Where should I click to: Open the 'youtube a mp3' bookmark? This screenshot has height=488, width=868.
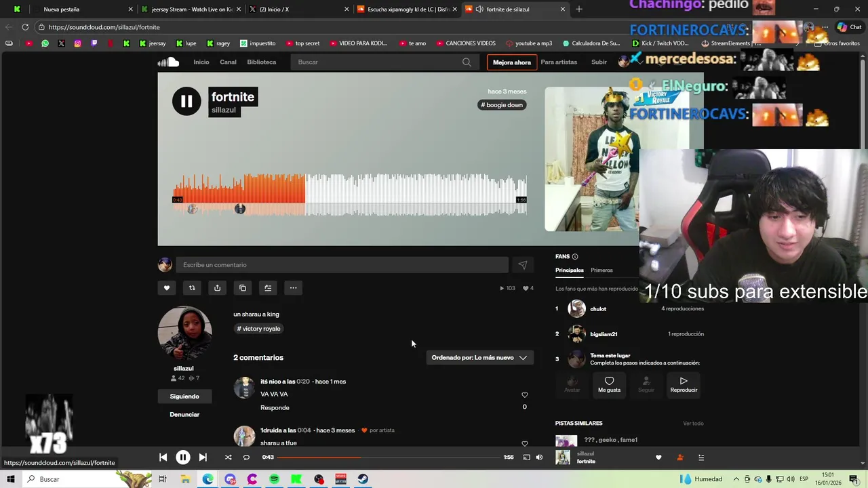pos(528,43)
